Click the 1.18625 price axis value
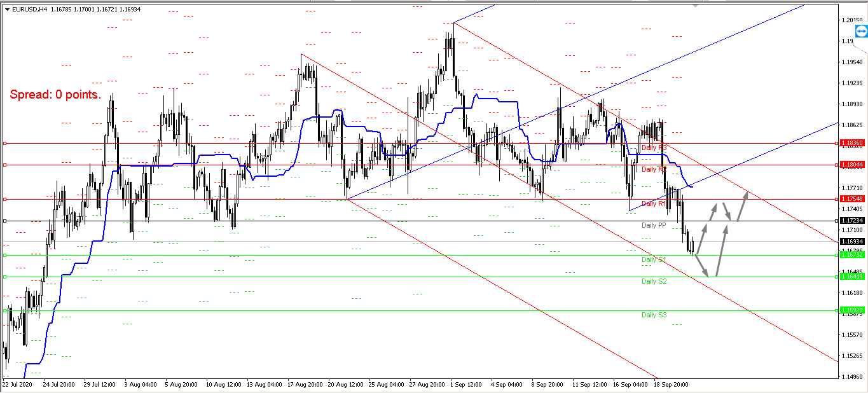Viewport: 868px width, 393px height. 852,125
